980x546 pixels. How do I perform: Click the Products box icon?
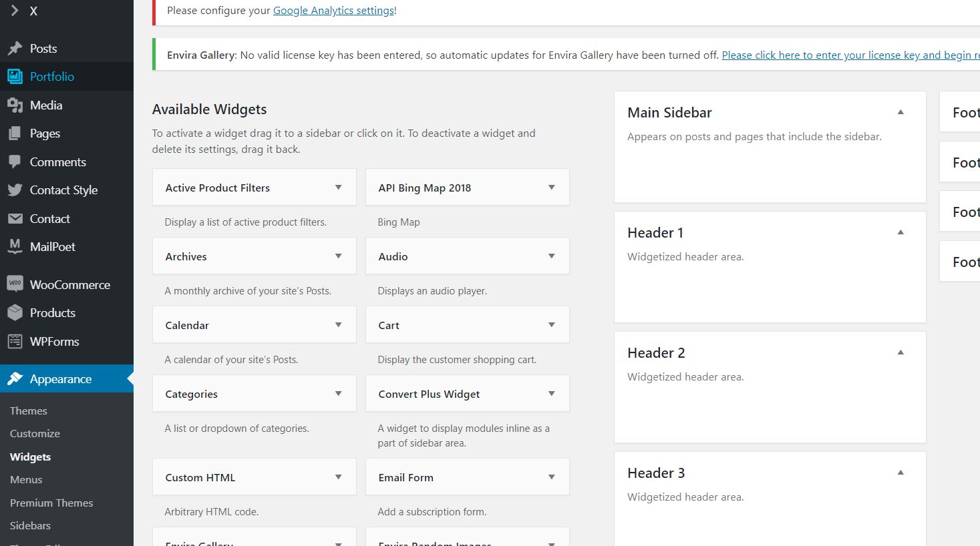click(15, 313)
